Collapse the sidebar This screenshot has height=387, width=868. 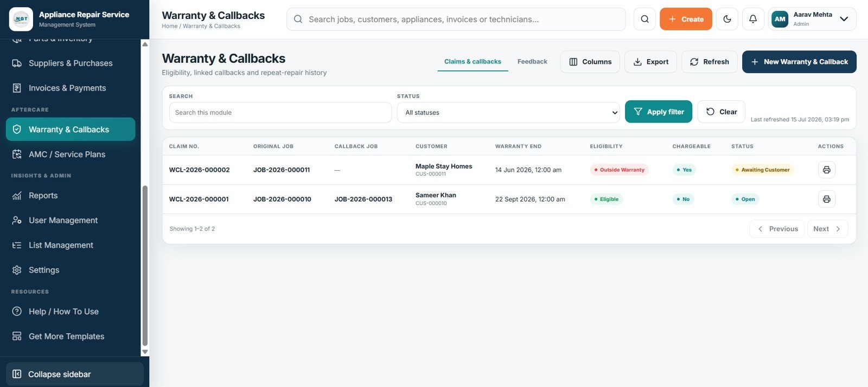75,374
